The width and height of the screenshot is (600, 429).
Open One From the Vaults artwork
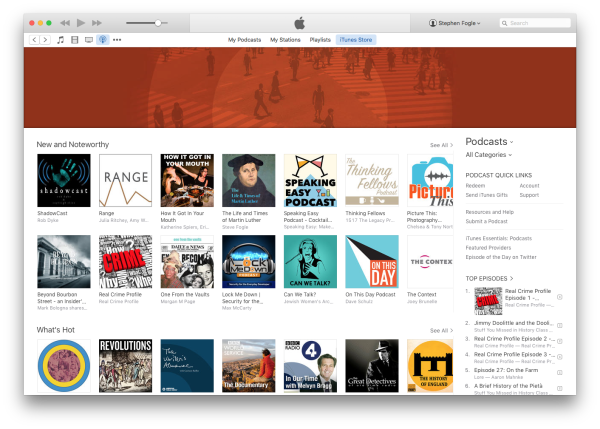point(187,262)
